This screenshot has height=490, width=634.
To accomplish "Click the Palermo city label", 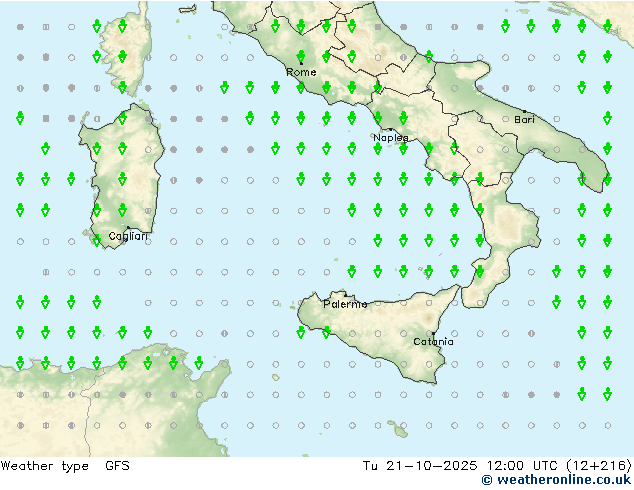I will pos(345,304).
